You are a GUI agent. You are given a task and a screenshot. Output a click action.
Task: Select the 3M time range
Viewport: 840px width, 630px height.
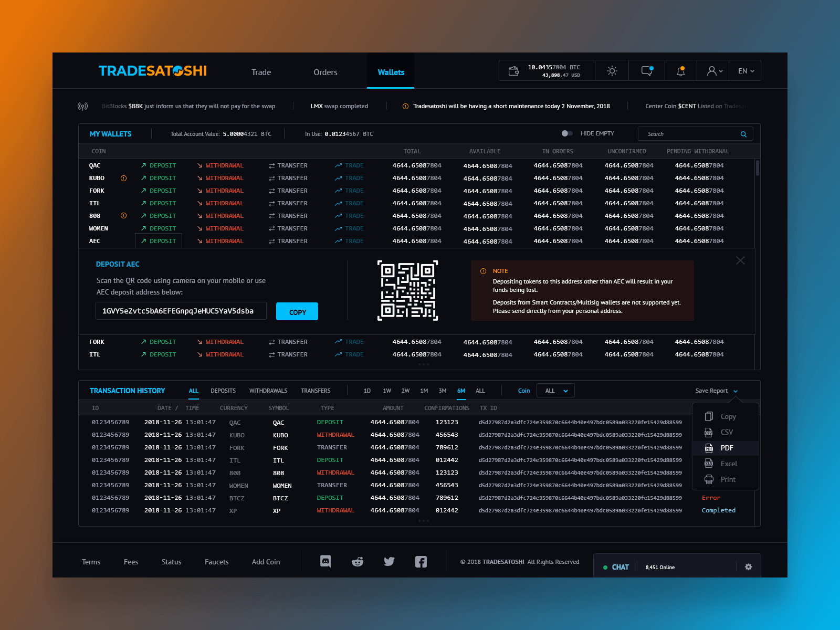443,391
